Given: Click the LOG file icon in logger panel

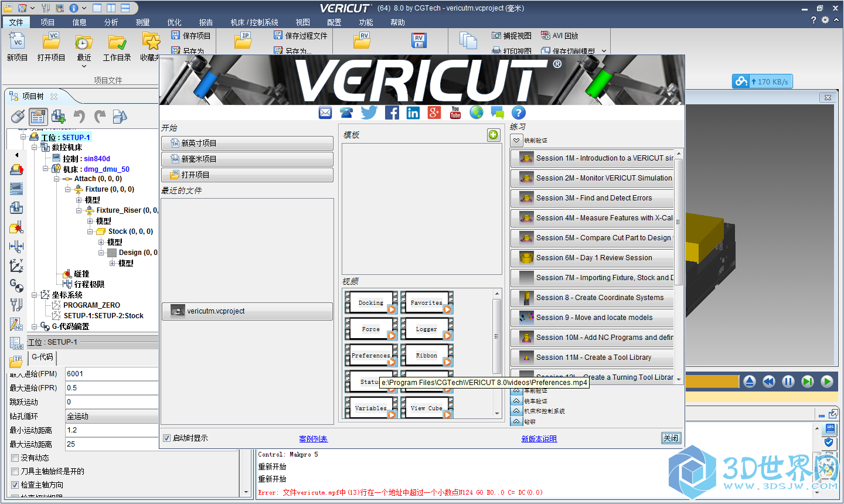Looking at the screenshot, I should pos(830,429).
